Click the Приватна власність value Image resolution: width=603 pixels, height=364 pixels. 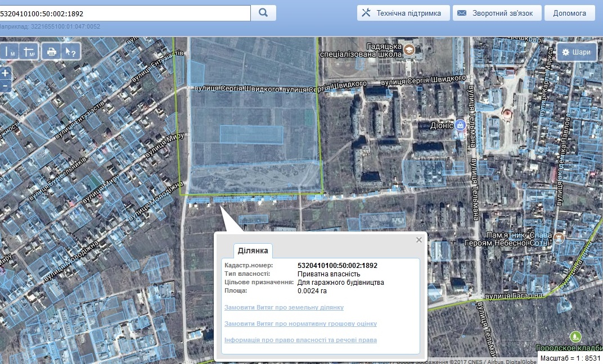point(329,274)
